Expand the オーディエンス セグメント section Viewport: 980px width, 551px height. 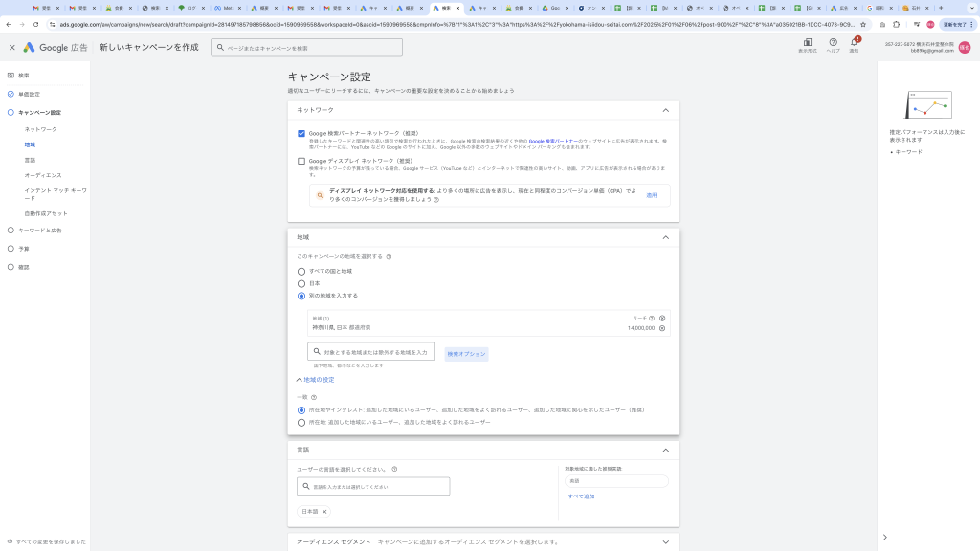tap(665, 541)
